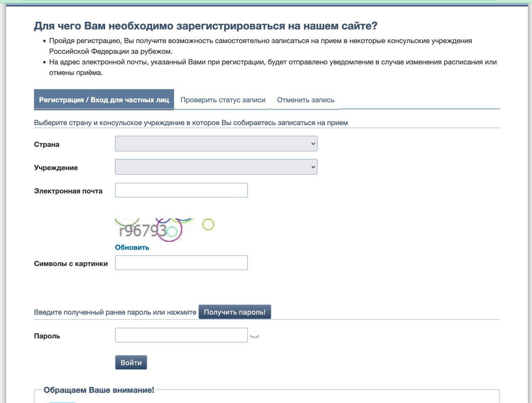The width and height of the screenshot is (532, 403).
Task: Click the Символы с картинки label
Action: click(71, 264)
